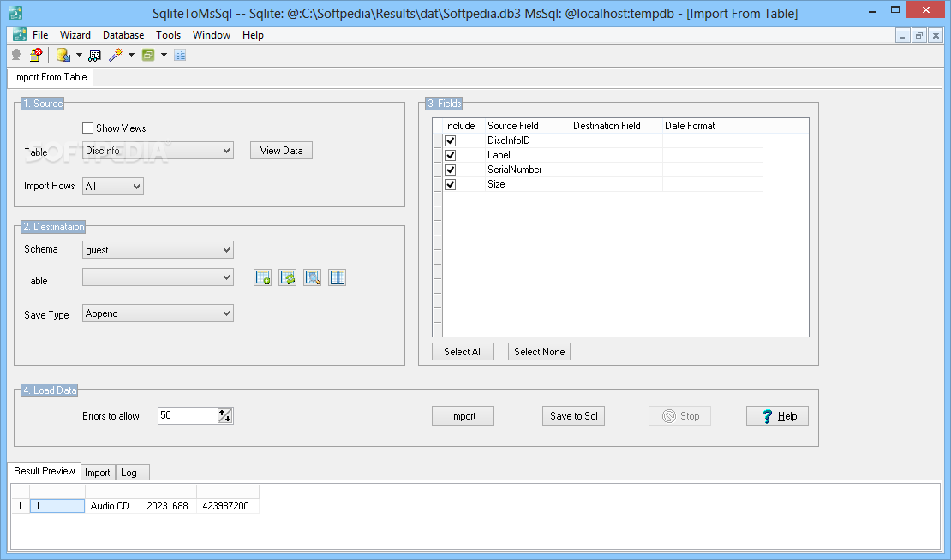The image size is (951, 560).
Task: Switch to the Result Preview tab
Action: [45, 471]
